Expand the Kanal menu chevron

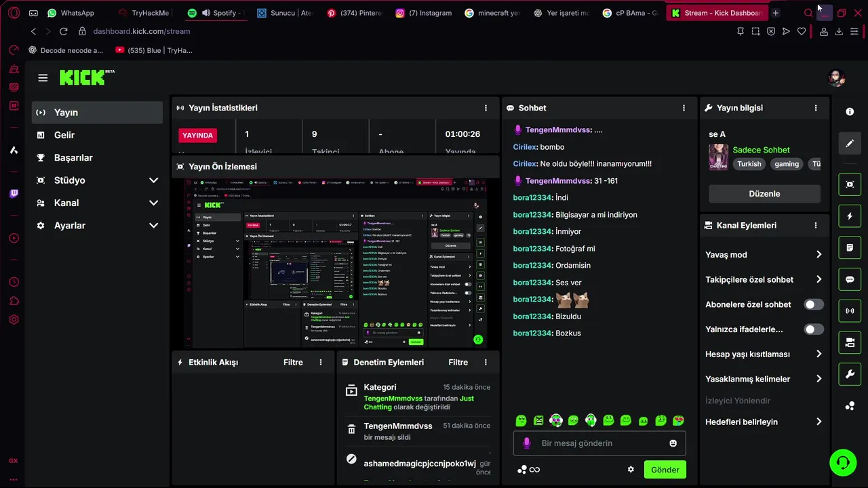[153, 203]
